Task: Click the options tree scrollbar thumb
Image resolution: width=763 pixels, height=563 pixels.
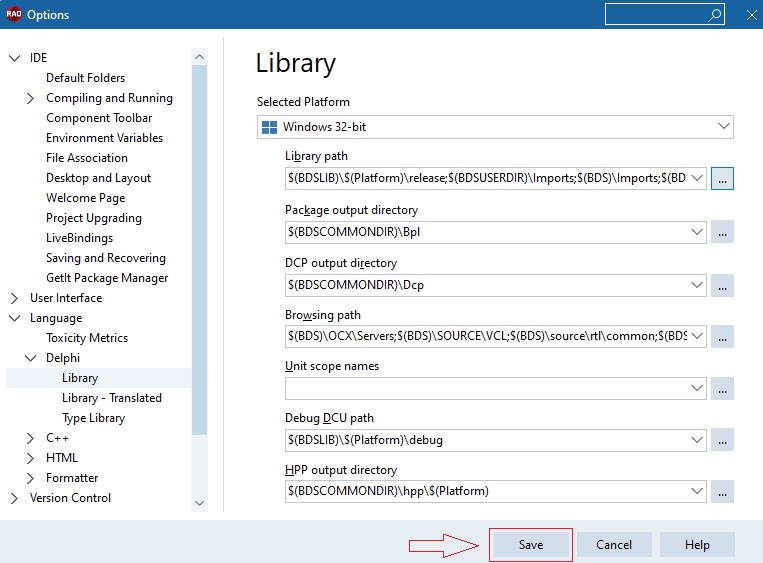Action: [199, 250]
